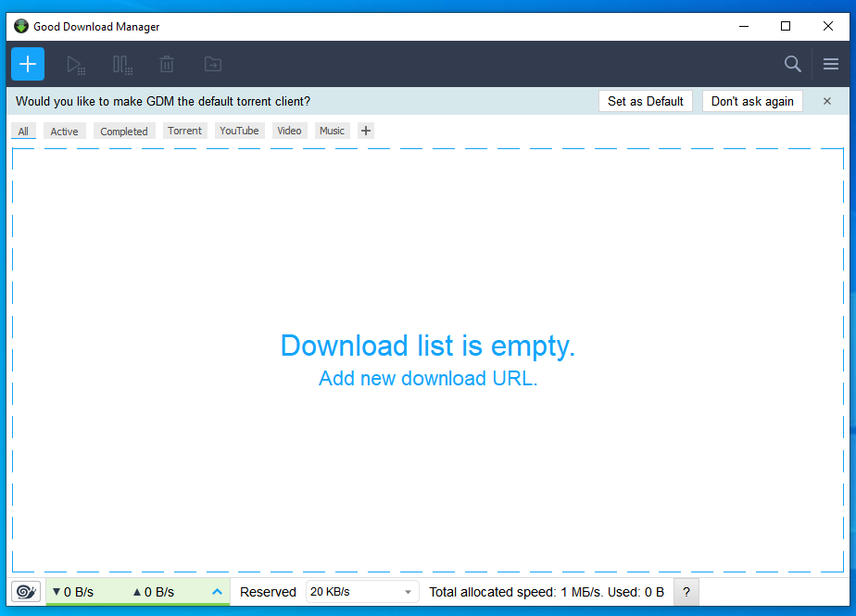Open search using the magnifier icon

click(x=792, y=64)
